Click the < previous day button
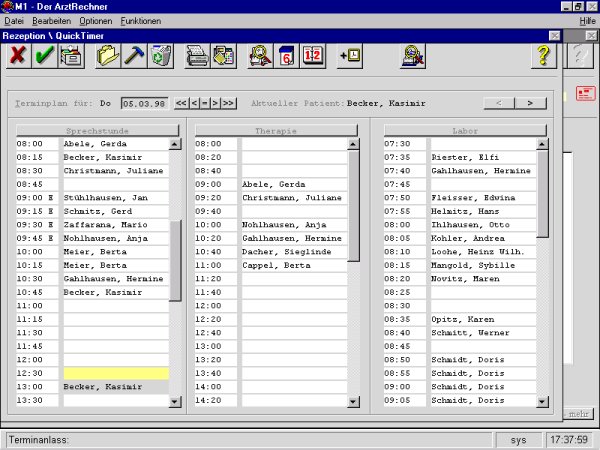 [x=194, y=103]
